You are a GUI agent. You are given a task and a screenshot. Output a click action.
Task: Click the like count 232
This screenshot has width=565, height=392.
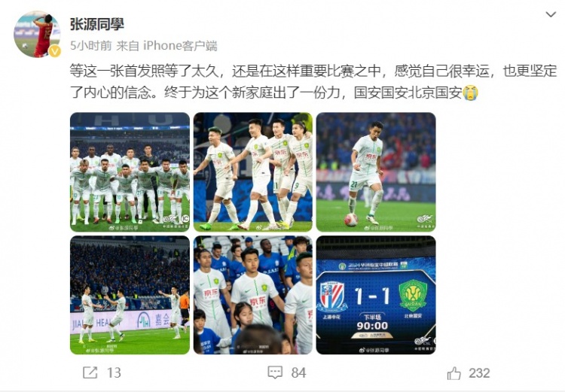click(x=479, y=373)
